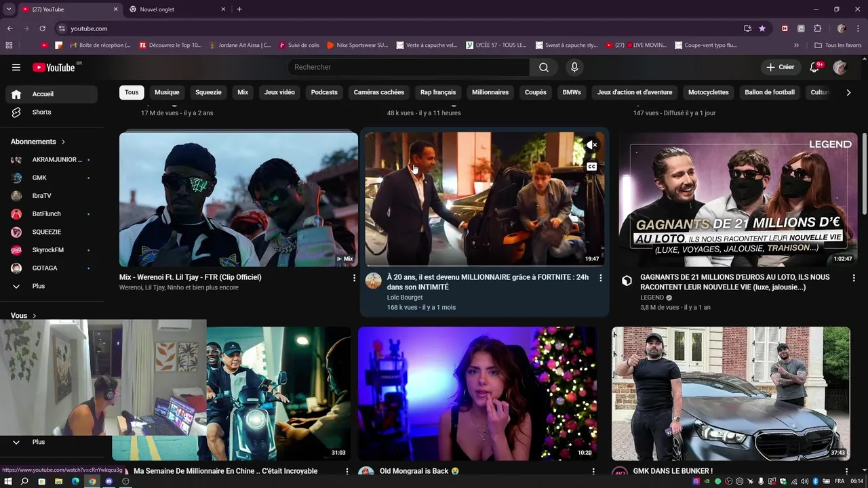Open Chrome from the taskbar
The height and width of the screenshot is (488, 868).
tap(92, 481)
